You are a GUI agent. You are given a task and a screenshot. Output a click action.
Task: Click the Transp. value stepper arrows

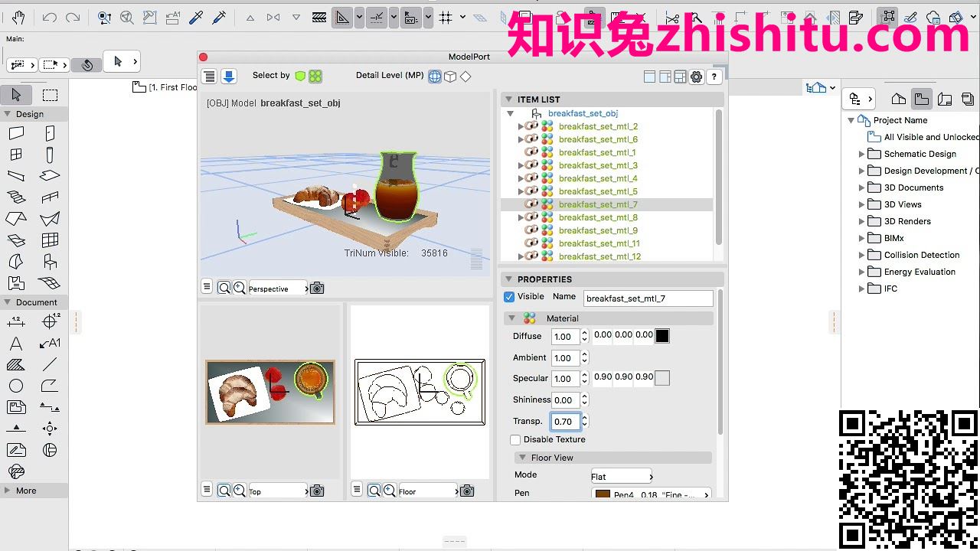pos(584,421)
